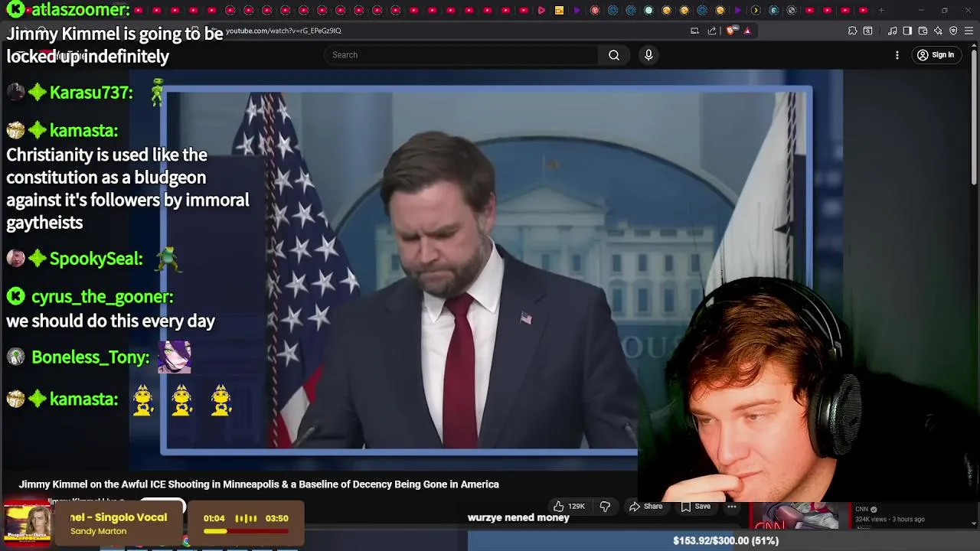Click the Sandy Marton album art thumbnail
Screen dimensions: 980x551
[27, 523]
